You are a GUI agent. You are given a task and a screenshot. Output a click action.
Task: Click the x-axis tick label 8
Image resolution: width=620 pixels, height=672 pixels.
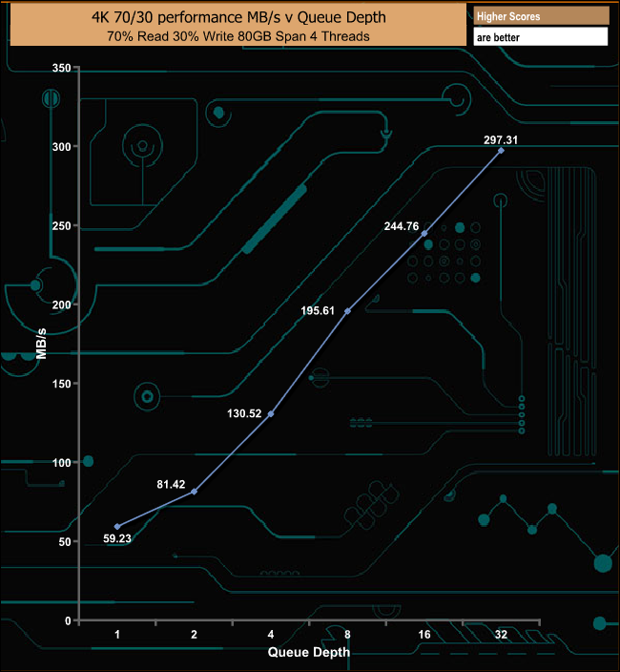[x=348, y=635]
